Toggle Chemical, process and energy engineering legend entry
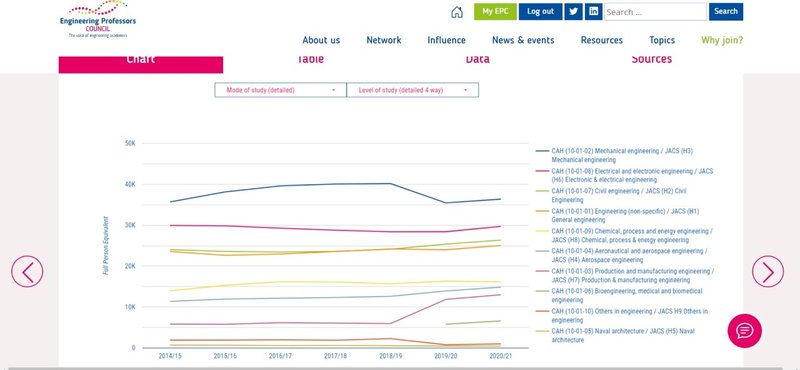 click(624, 235)
